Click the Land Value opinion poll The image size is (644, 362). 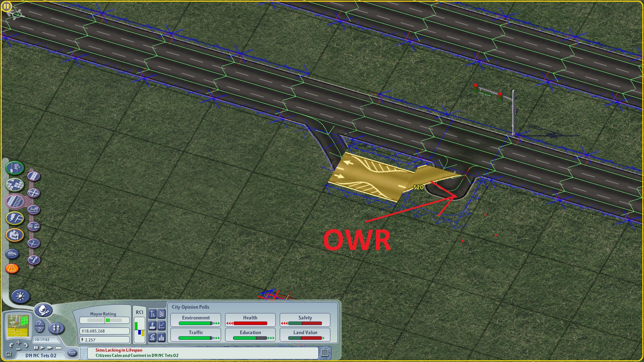coord(305,335)
